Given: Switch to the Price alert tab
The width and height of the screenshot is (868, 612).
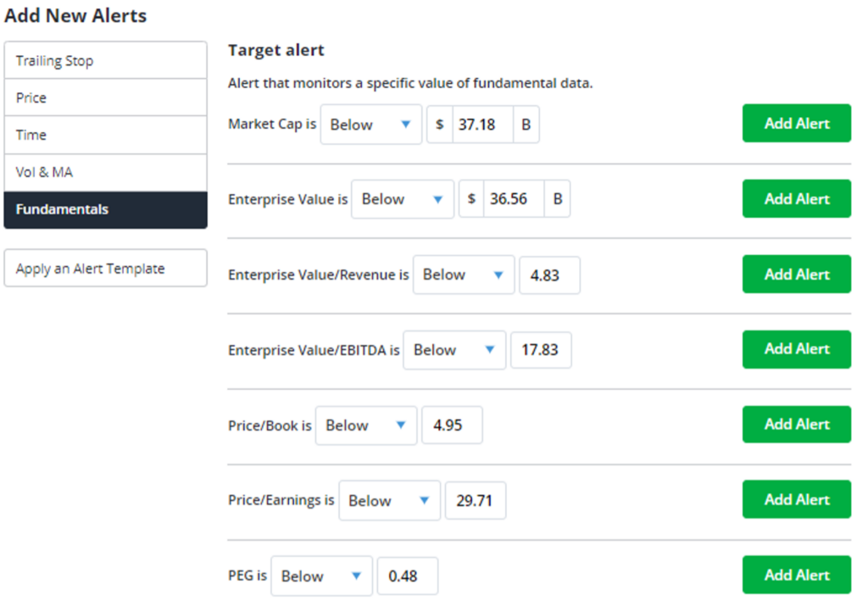Looking at the screenshot, I should pyautogui.click(x=105, y=97).
